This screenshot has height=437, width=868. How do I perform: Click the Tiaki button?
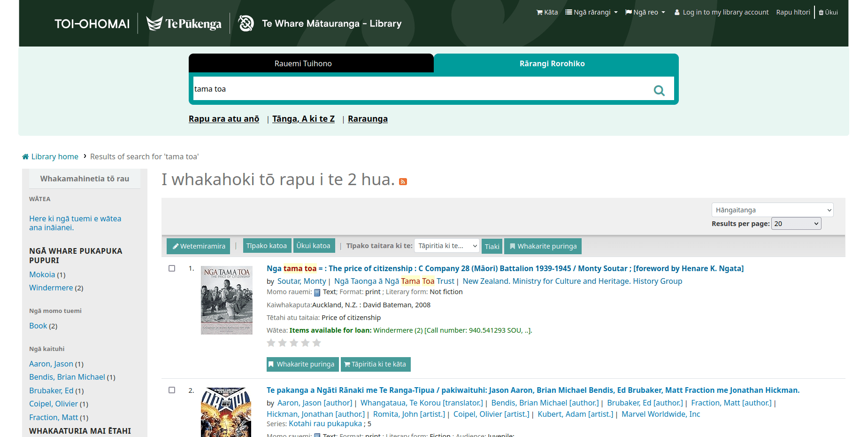(492, 246)
